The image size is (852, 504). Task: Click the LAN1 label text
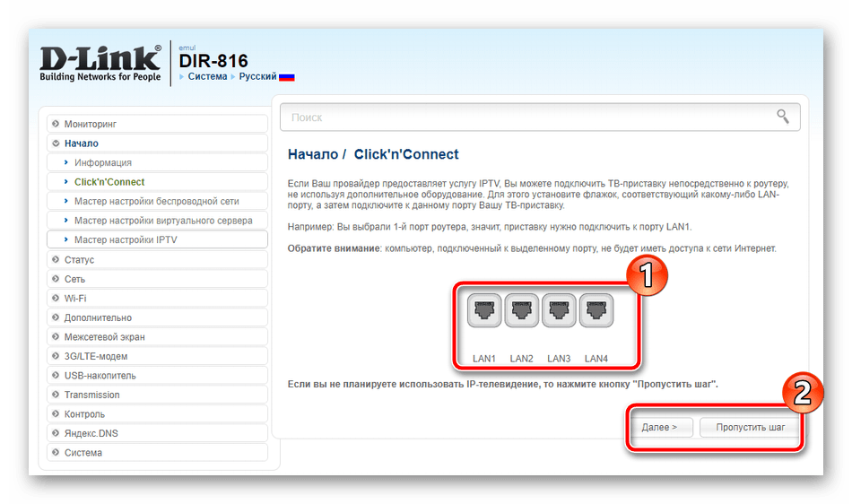point(484,359)
